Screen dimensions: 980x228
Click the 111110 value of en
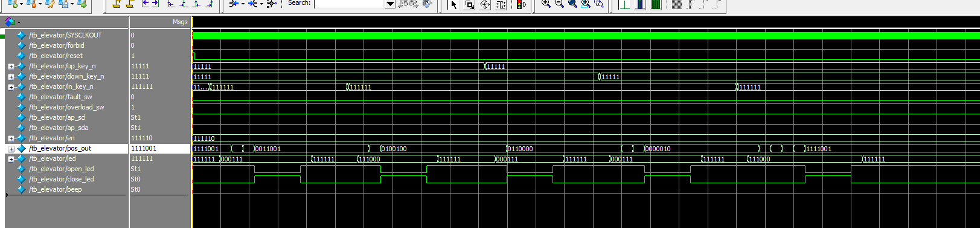(x=141, y=138)
